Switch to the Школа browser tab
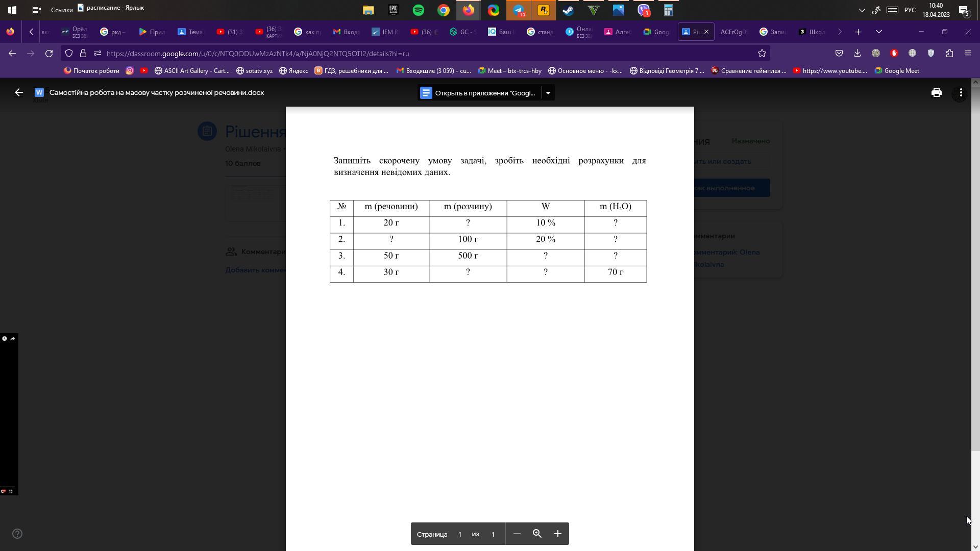This screenshot has width=980, height=551. 813,32
